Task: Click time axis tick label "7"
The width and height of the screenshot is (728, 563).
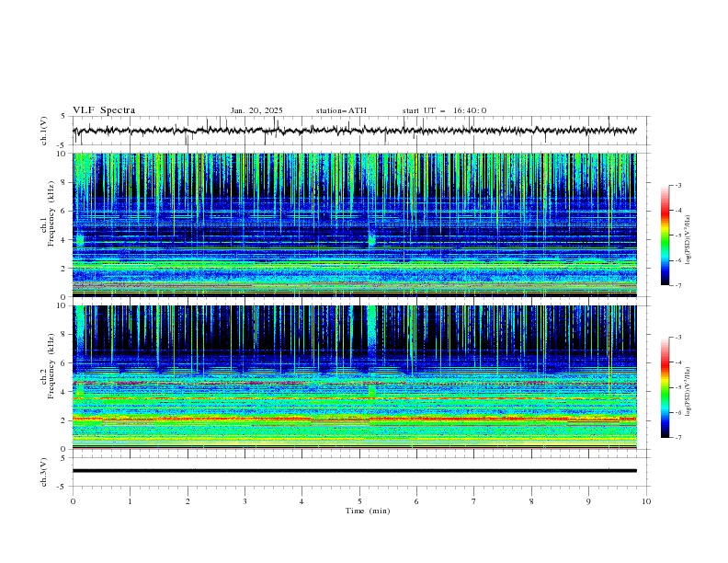Action: (x=474, y=501)
